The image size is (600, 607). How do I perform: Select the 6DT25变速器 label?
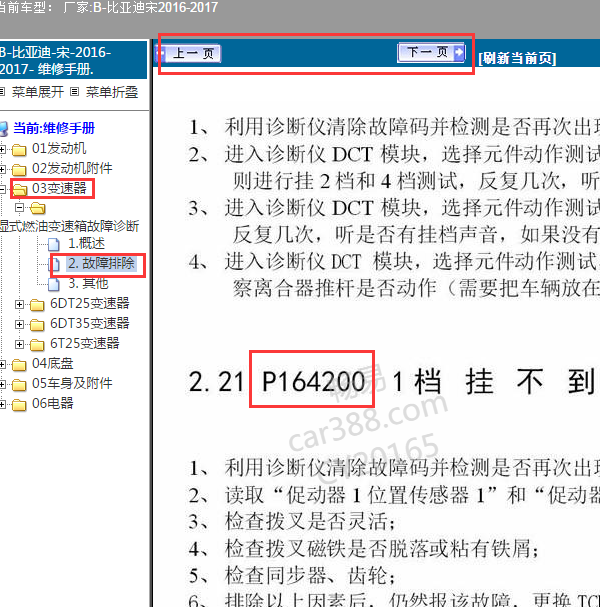[90, 304]
